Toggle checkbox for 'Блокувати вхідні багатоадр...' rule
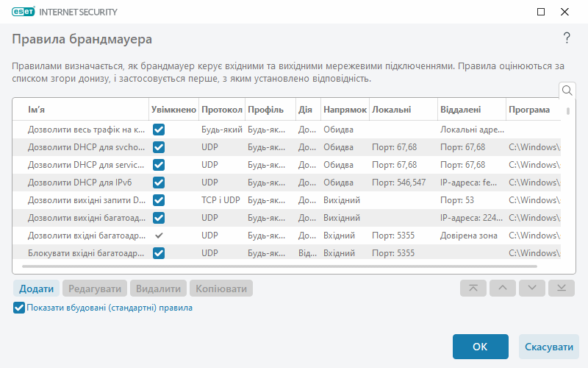Image resolution: width=588 pixels, height=368 pixels. 159,253
